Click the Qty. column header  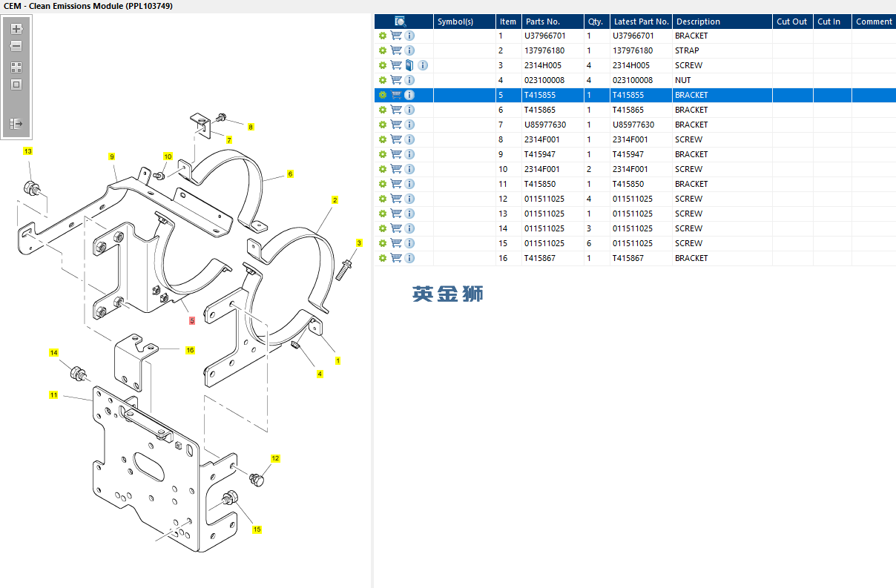coord(596,22)
